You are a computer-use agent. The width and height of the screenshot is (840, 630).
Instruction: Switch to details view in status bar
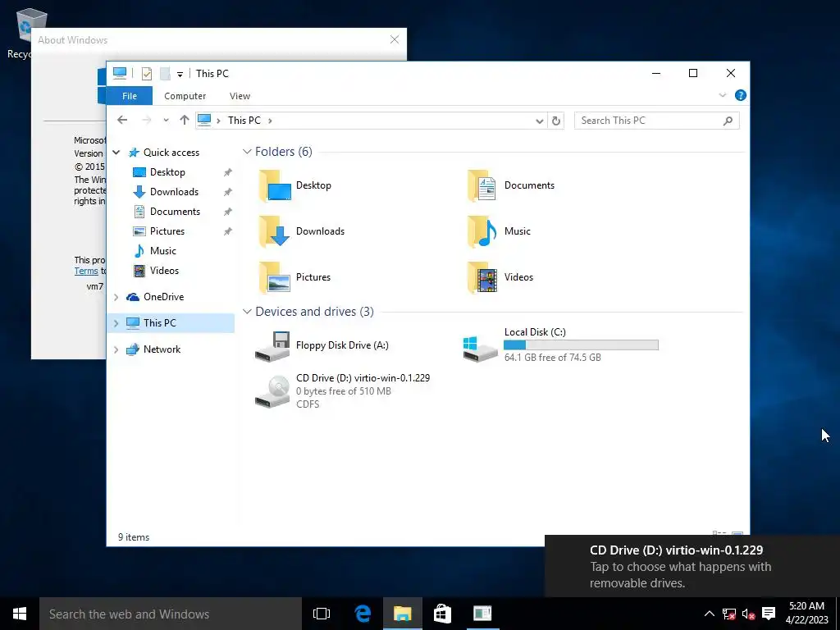[x=719, y=535]
